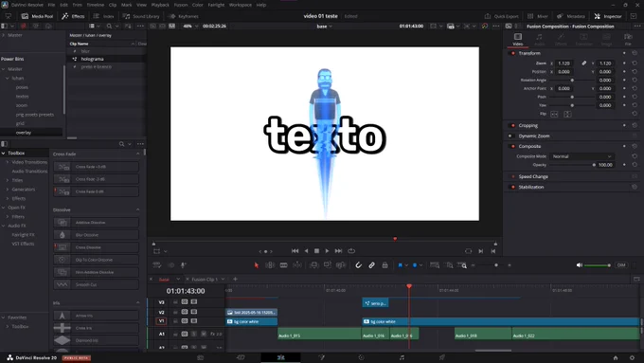
Task: Click Quick Export
Action: 502,16
